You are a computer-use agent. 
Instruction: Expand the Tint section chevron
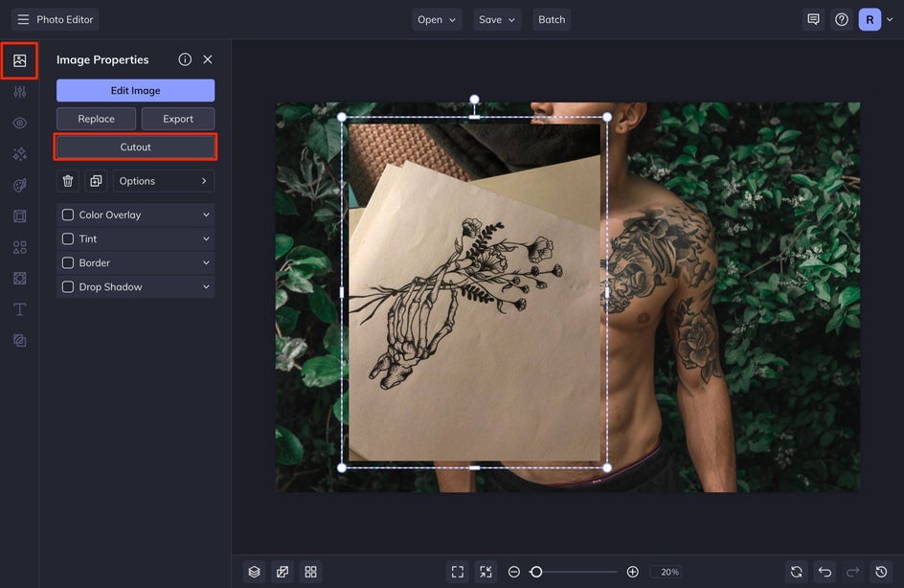206,238
